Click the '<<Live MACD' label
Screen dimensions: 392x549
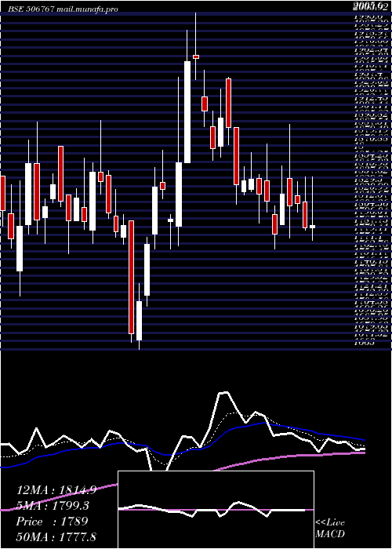tap(330, 529)
